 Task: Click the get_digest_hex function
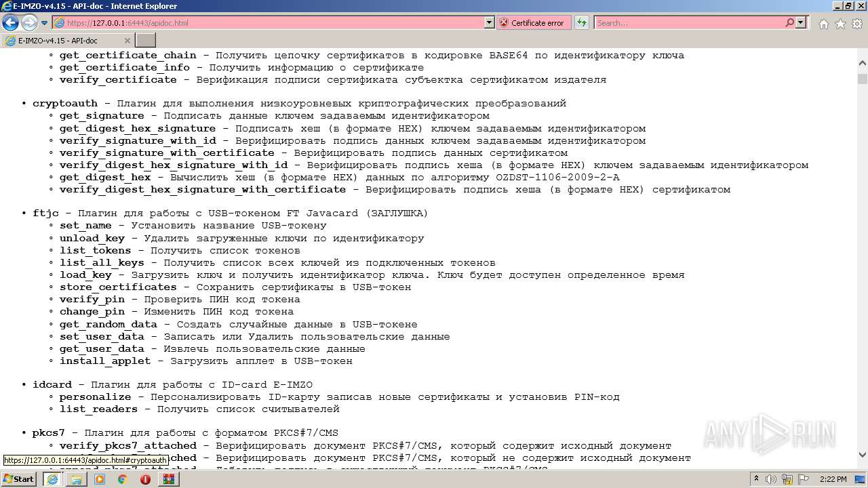105,178
